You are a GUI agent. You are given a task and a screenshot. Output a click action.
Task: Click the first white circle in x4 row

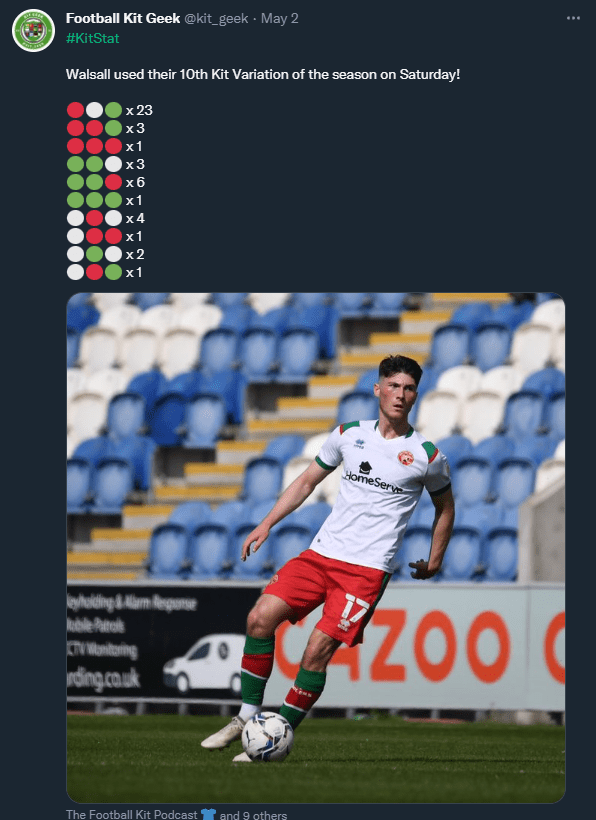coord(75,218)
